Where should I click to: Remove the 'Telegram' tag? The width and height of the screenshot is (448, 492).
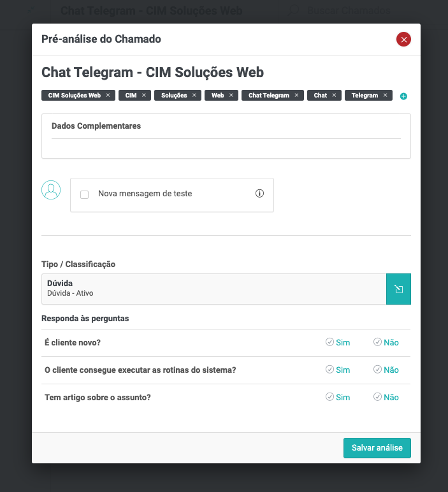point(385,96)
